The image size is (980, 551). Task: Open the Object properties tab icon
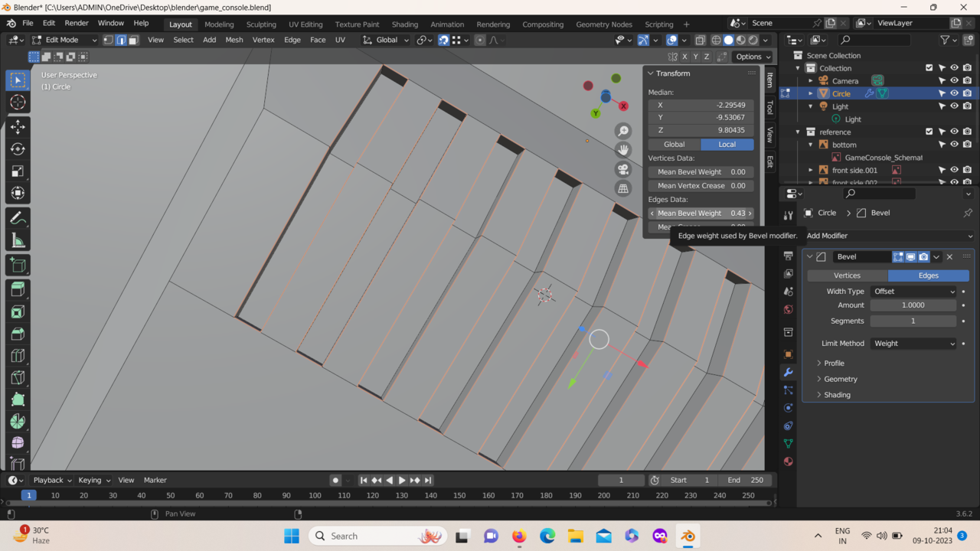[x=789, y=354]
